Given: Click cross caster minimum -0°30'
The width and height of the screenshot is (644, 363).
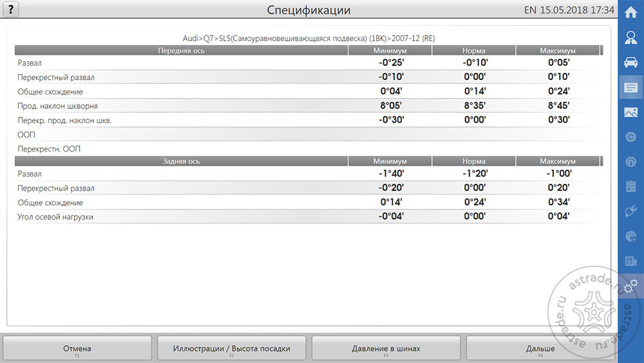Looking at the screenshot, I should pos(391,120).
